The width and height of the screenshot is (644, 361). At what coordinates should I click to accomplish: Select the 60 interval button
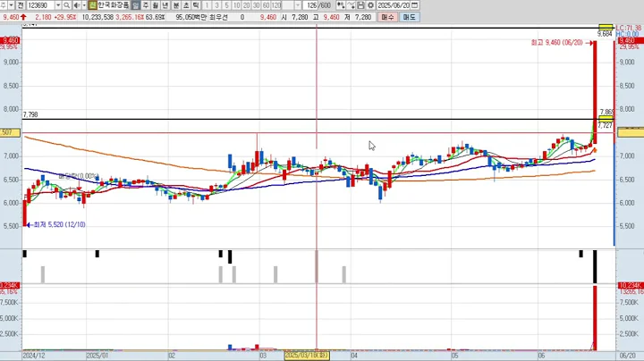pyautogui.click(x=267, y=5)
